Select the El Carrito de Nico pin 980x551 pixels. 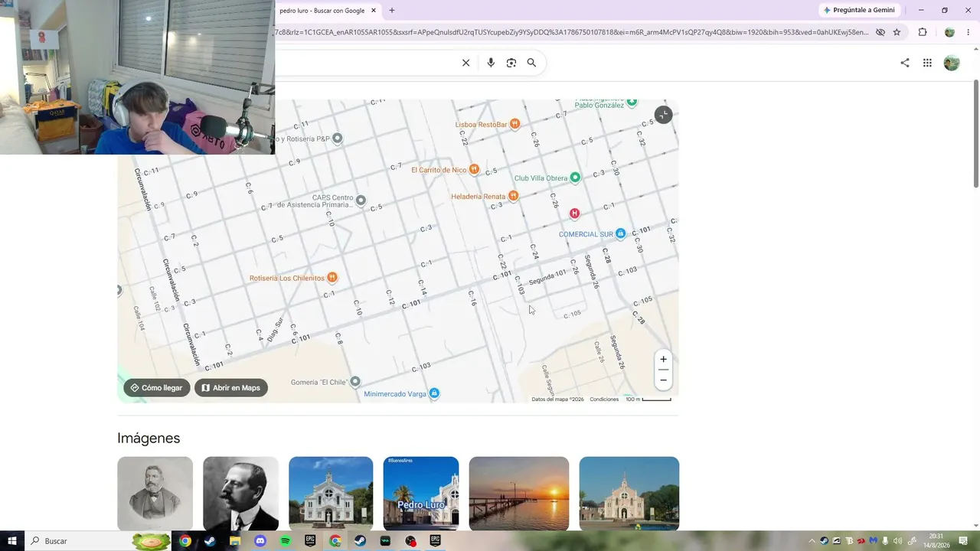tap(474, 169)
